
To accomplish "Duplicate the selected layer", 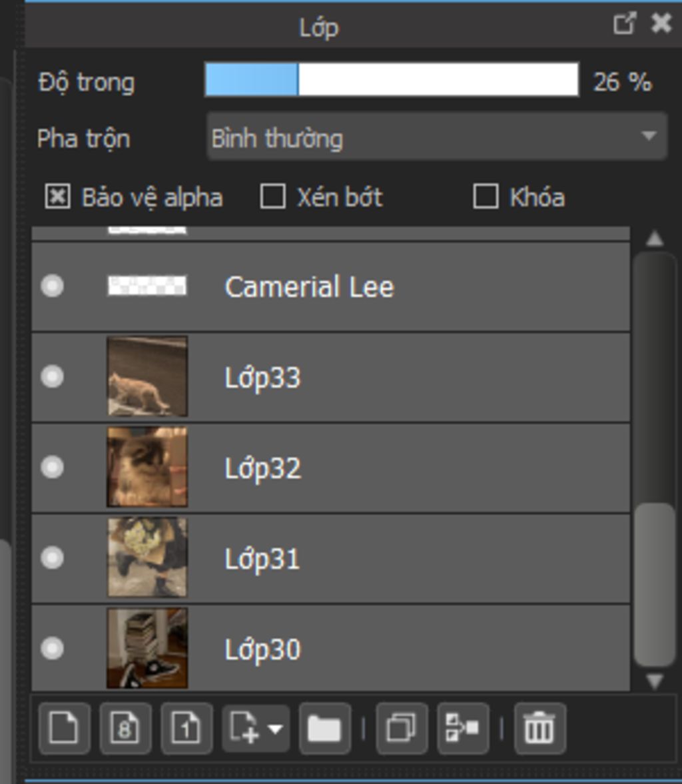I will click(x=401, y=728).
